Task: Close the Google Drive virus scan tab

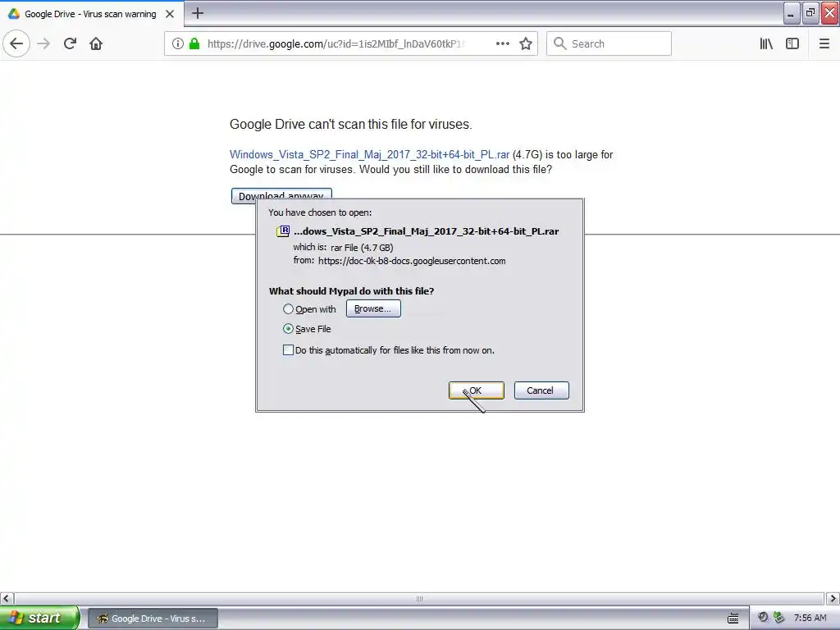Action: coord(170,14)
